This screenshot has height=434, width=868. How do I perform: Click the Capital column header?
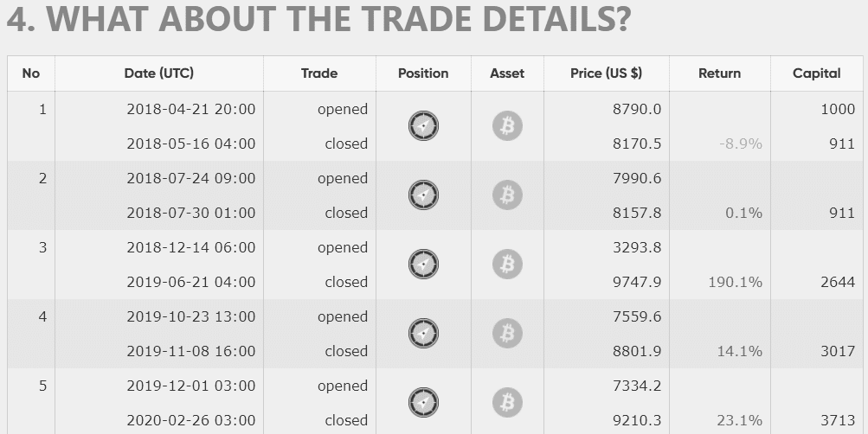point(817,73)
